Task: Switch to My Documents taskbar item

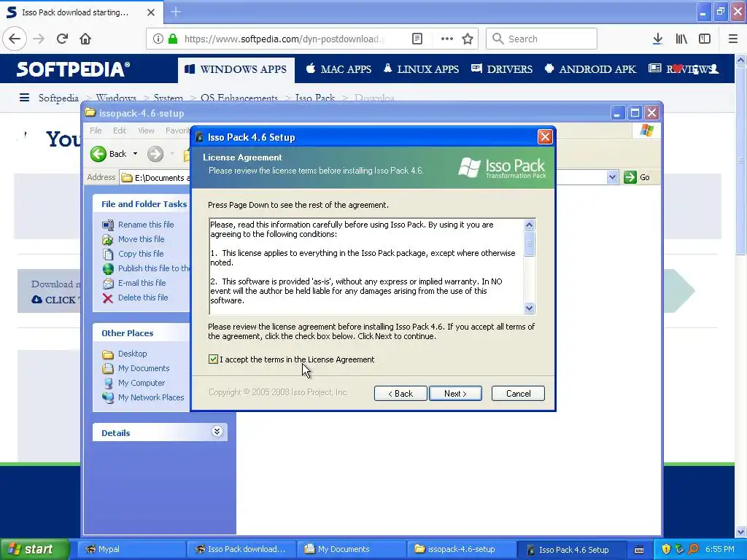Action: pyautogui.click(x=352, y=549)
